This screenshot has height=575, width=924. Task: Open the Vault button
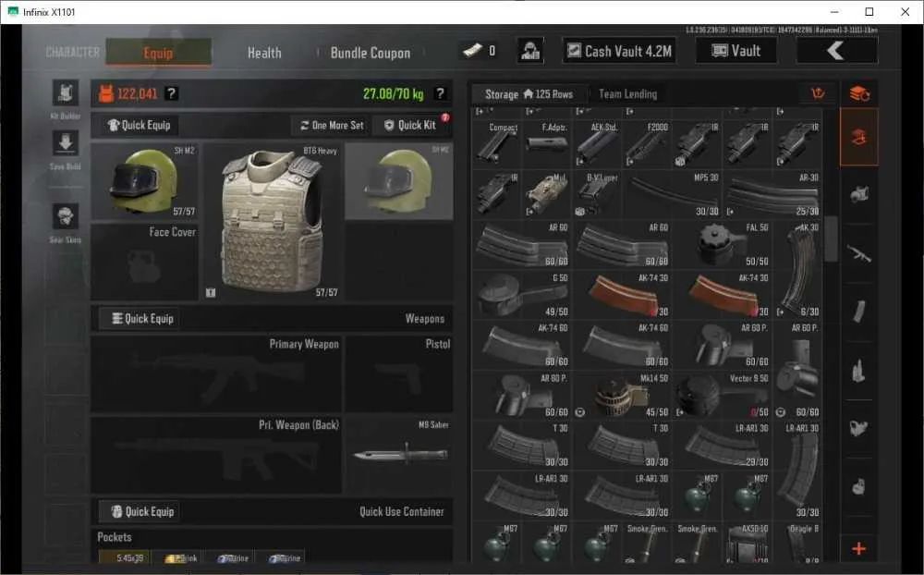tap(736, 51)
